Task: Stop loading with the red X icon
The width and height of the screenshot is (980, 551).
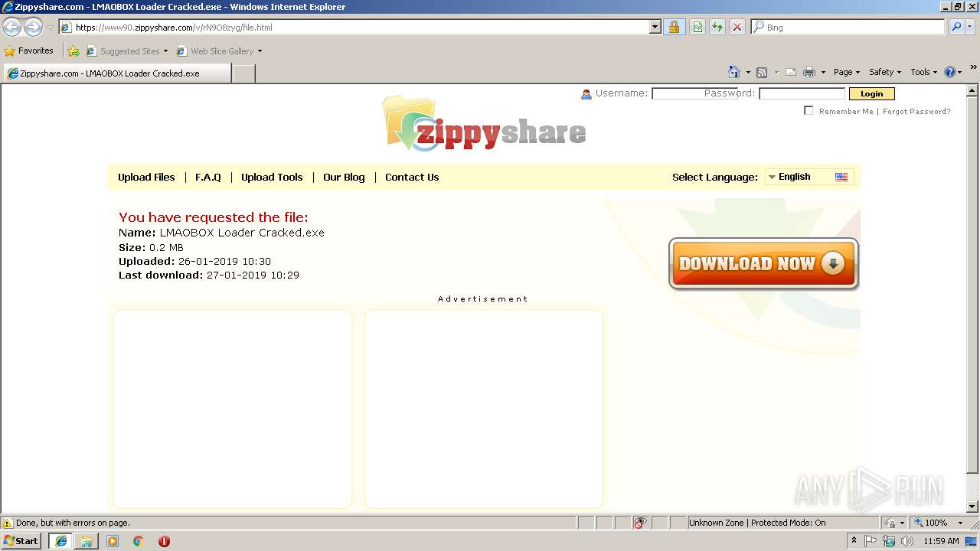Action: click(737, 27)
